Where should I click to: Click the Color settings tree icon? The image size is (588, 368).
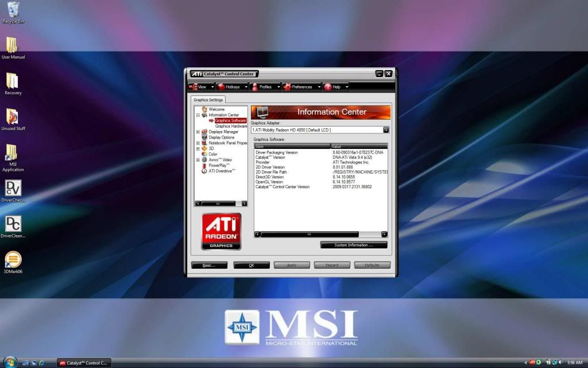point(204,154)
